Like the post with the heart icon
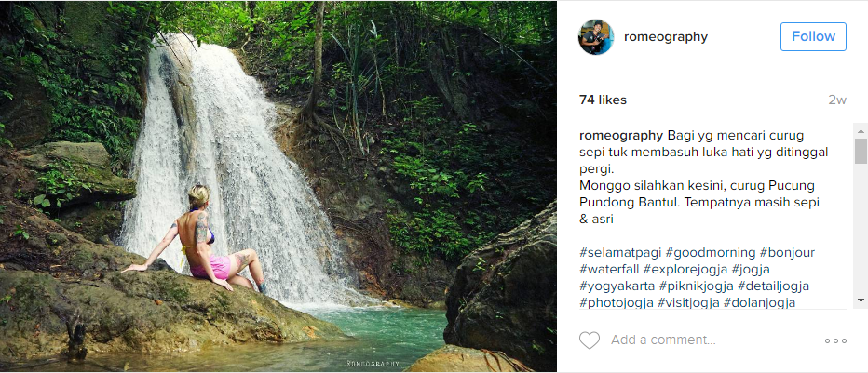 click(590, 340)
